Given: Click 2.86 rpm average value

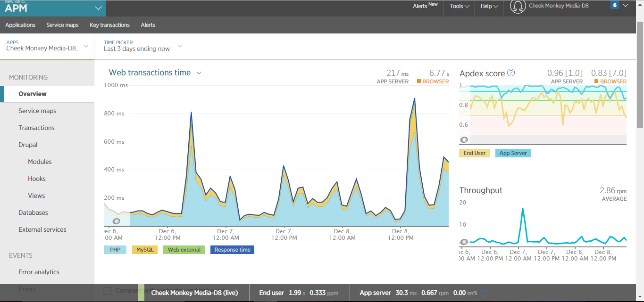Looking at the screenshot, I should [x=613, y=191].
